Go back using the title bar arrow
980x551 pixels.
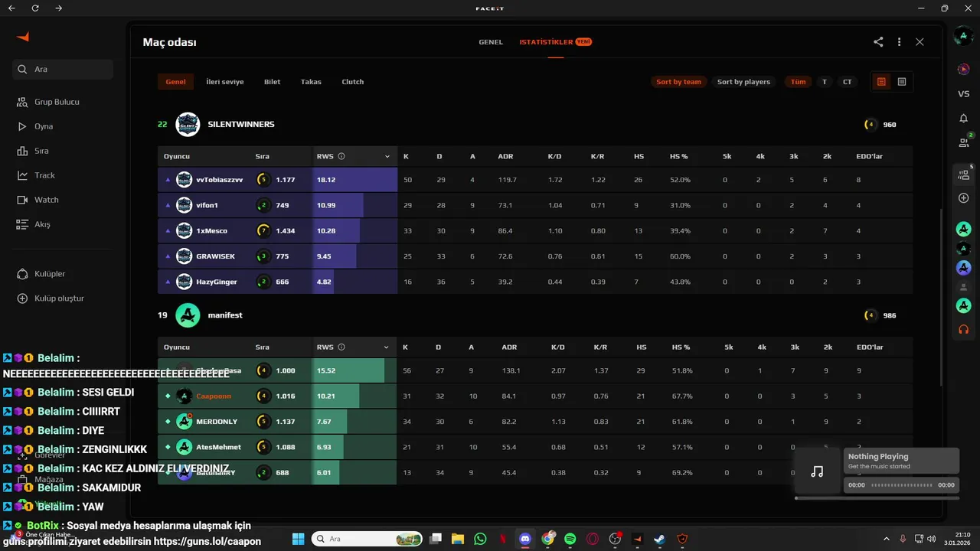(11, 8)
